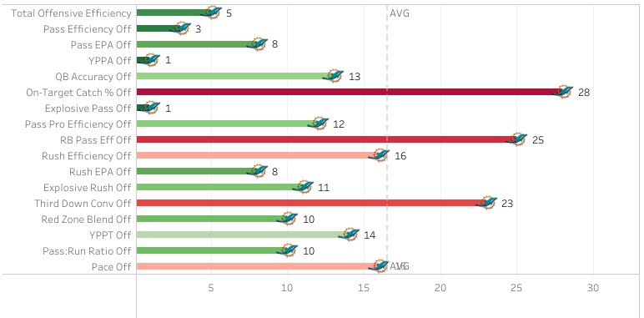Click the AVG reference line label at top

(x=400, y=13)
